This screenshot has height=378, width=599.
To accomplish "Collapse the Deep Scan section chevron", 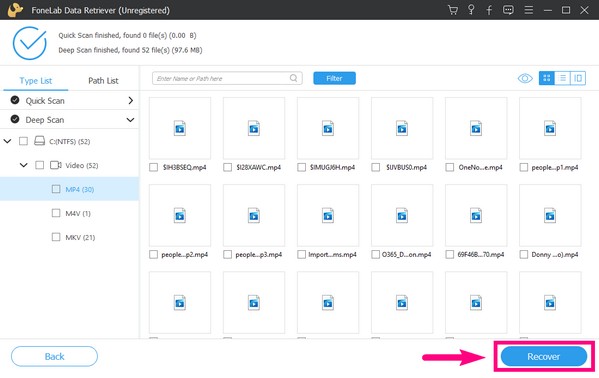I will click(130, 120).
